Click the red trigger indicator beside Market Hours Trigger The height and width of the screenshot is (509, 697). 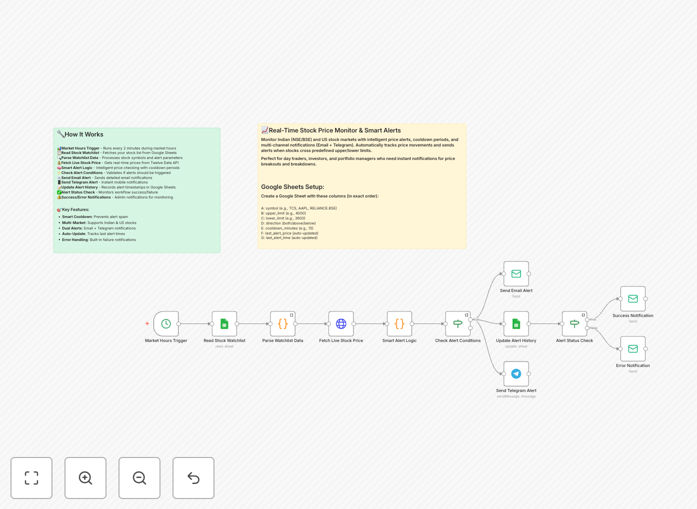click(147, 324)
